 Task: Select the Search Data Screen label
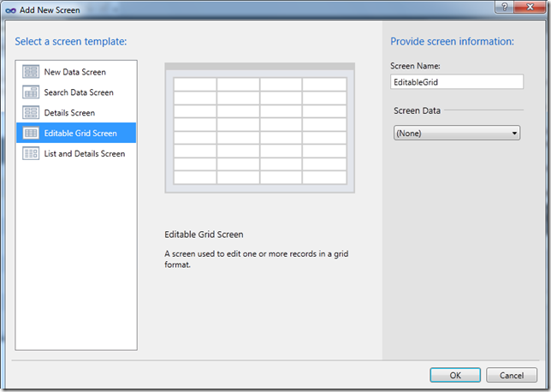pos(79,92)
